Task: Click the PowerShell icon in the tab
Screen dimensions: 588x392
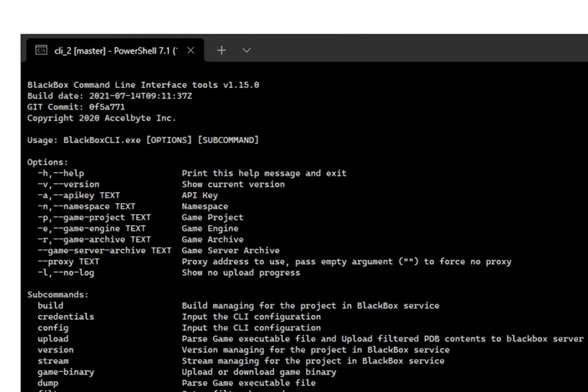Action: tap(41, 50)
